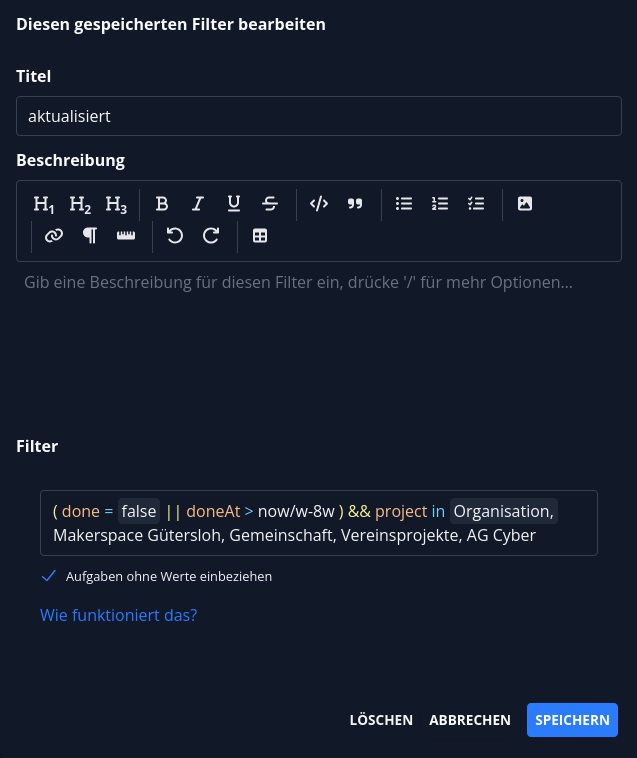The height and width of the screenshot is (758, 637).
Task: Toggle italic text formatting
Action: point(198,204)
